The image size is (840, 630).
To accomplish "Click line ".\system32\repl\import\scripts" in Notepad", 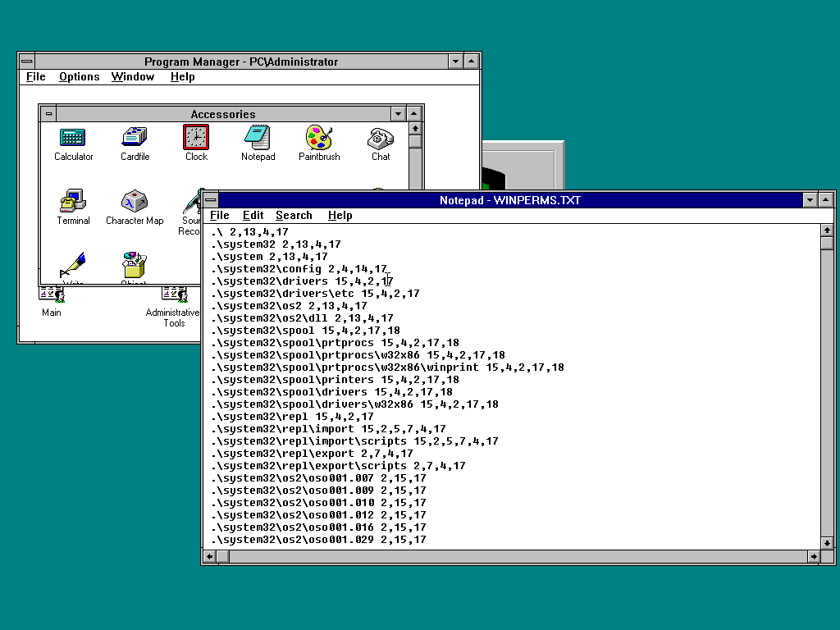I will [354, 441].
